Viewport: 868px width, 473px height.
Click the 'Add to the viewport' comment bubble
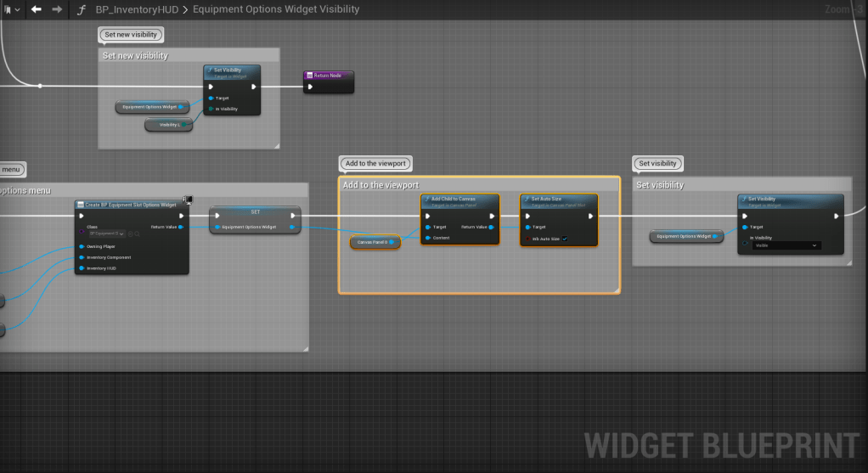pyautogui.click(x=375, y=163)
